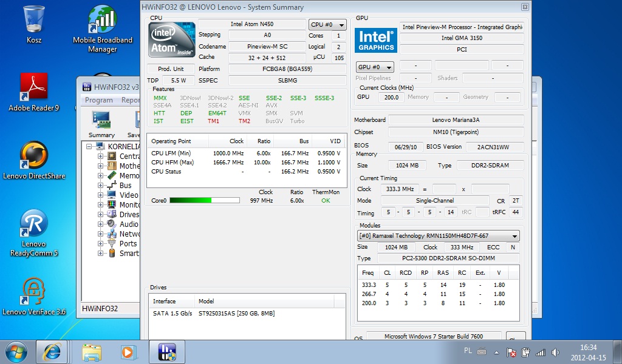Open Windows Media Player from taskbar
Viewport: 622px width, 364px height.
128,352
